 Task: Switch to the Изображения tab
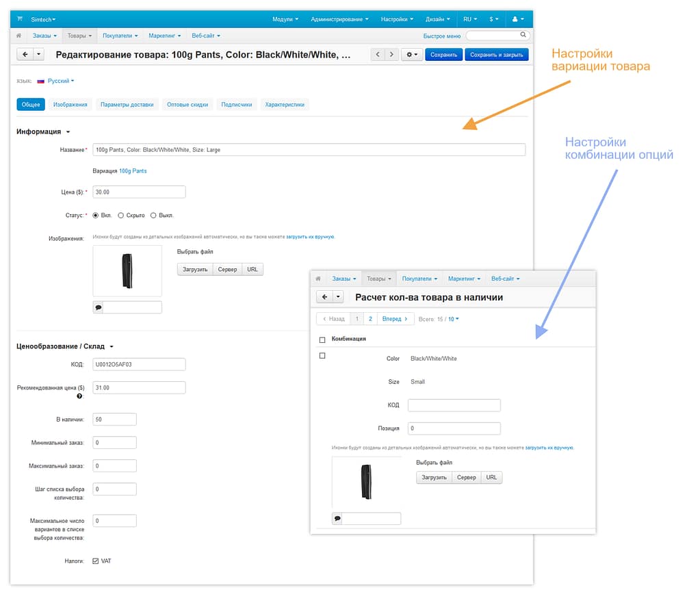coord(70,105)
